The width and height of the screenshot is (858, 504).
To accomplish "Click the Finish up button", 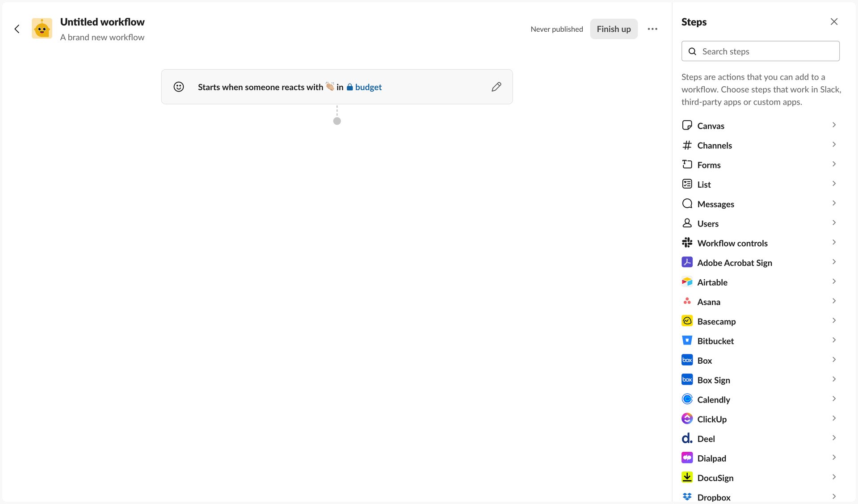I will click(x=614, y=29).
